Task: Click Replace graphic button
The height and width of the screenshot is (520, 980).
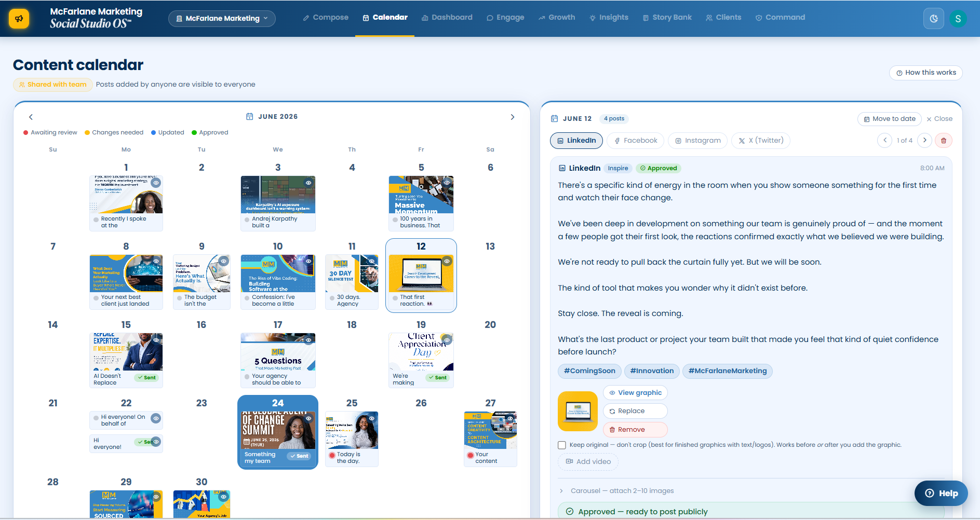Action: coord(635,411)
